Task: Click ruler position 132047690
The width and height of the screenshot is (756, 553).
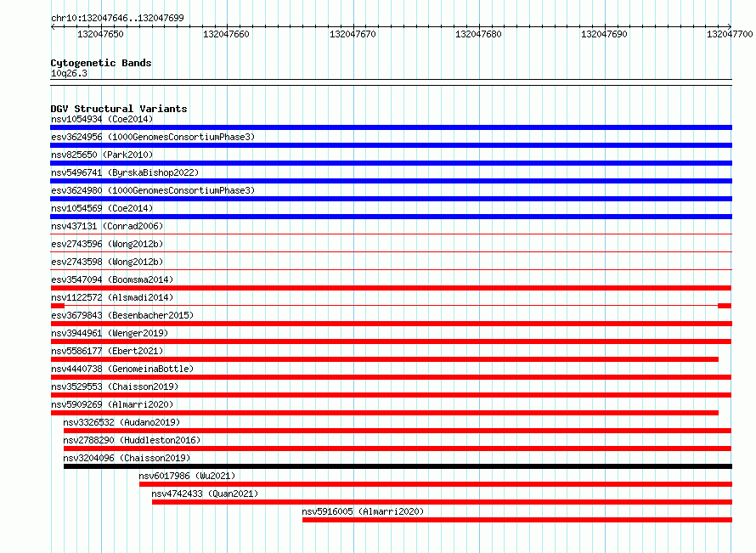Action: (604, 34)
